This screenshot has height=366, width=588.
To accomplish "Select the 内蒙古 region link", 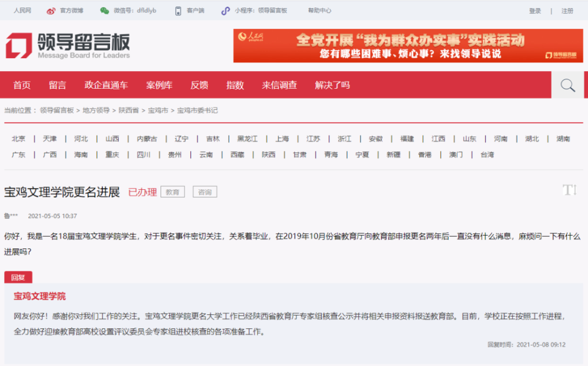I will click(x=146, y=139).
